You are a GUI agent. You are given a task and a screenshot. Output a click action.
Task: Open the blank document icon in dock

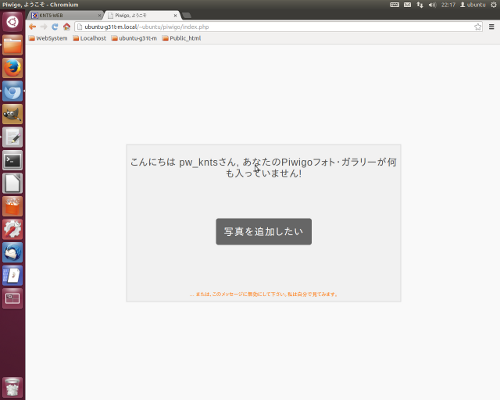(13, 183)
